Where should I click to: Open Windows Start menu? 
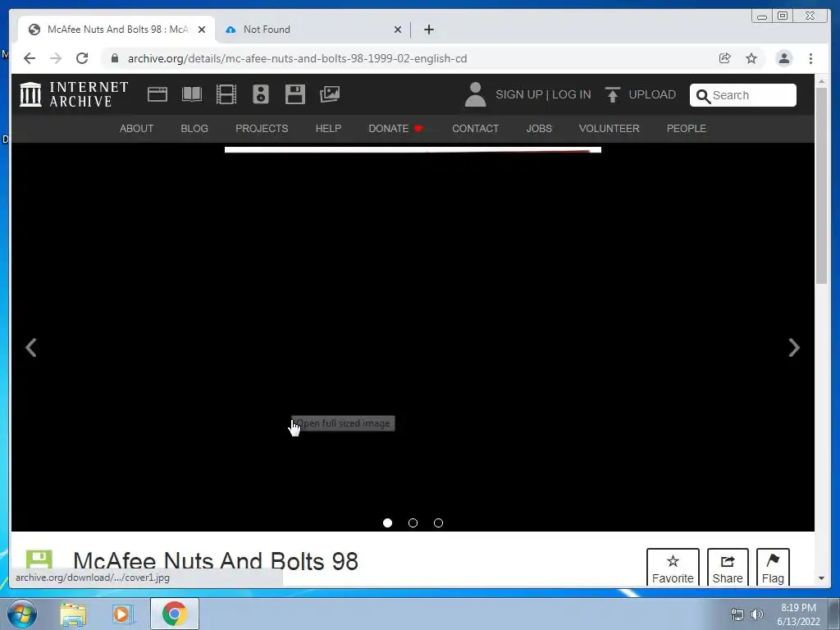coord(22,614)
